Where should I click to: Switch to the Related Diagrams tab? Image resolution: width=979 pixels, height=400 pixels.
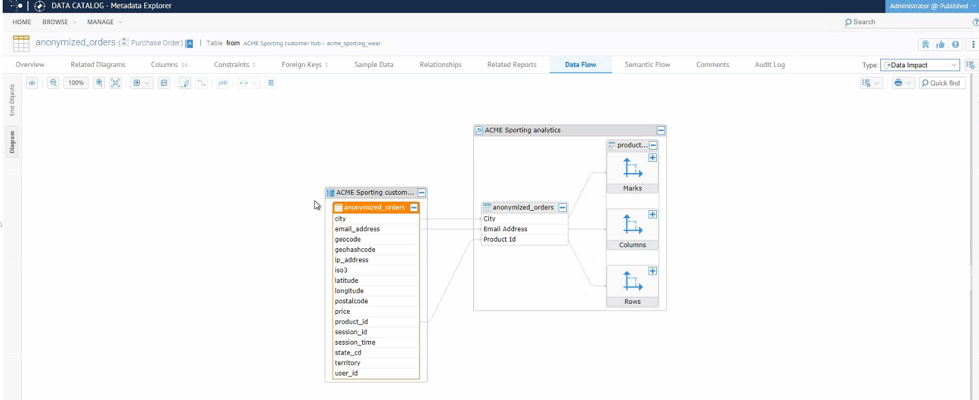point(98,65)
